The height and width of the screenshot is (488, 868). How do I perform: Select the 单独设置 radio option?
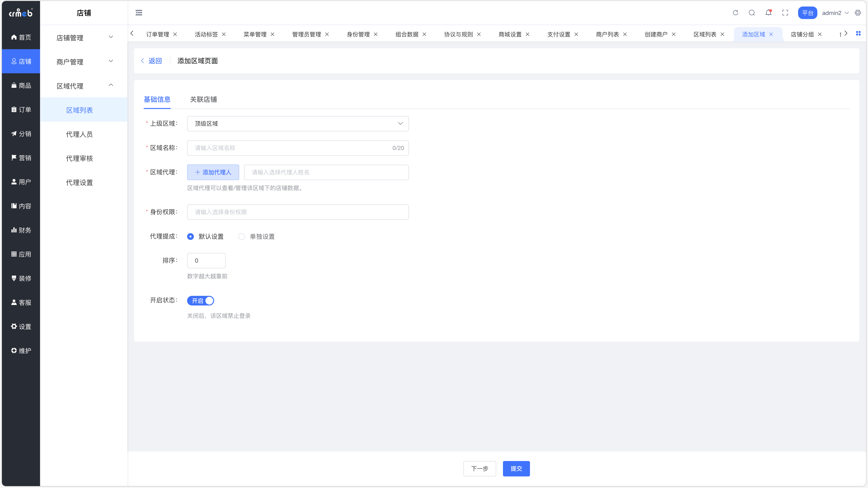click(x=242, y=237)
